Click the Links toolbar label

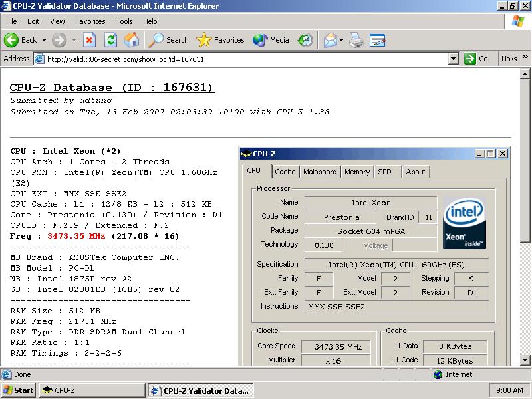tap(509, 59)
